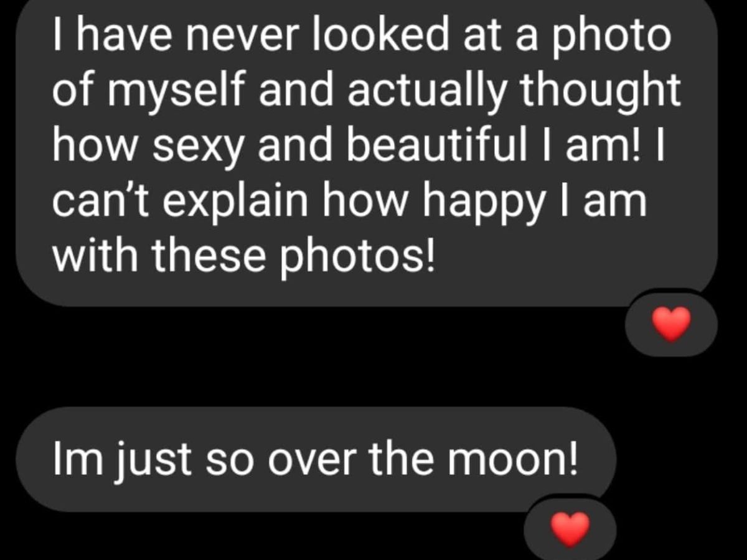The height and width of the screenshot is (560, 747).
Task: Click the heart reaction under the photos message
Action: point(671,324)
